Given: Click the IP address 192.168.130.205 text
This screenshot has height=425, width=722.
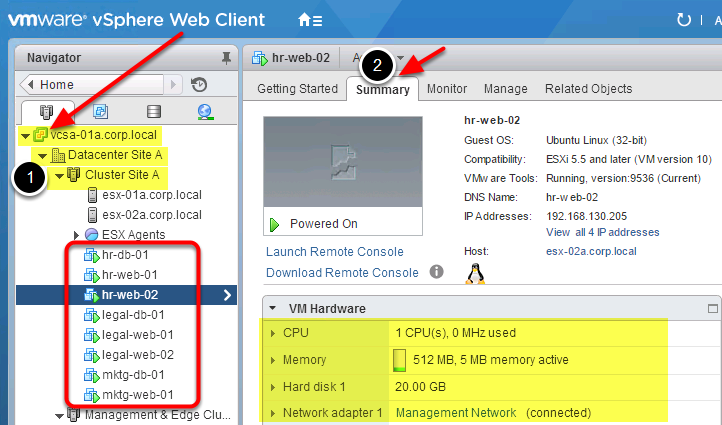Looking at the screenshot, I should pyautogui.click(x=586, y=216).
